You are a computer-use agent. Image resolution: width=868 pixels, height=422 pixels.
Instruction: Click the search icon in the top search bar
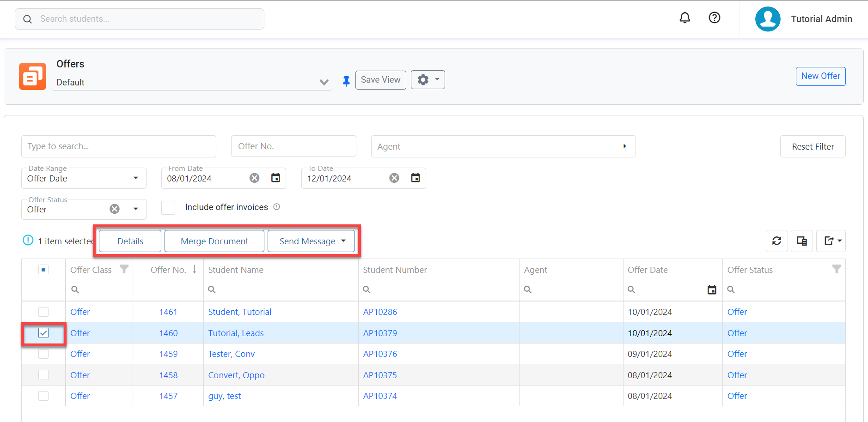click(x=28, y=19)
